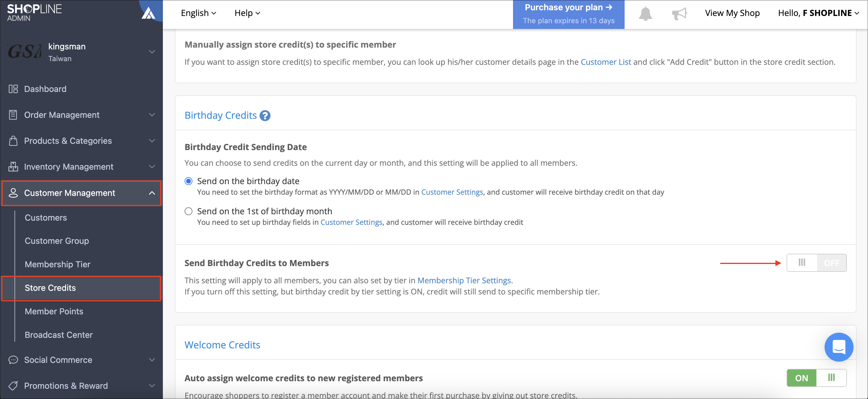
Task: Click the Dashboard grid icon
Action: [13, 89]
